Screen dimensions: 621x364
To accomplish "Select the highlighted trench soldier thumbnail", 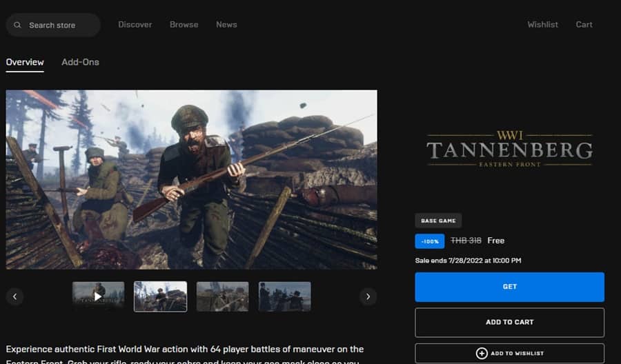I will click(160, 296).
